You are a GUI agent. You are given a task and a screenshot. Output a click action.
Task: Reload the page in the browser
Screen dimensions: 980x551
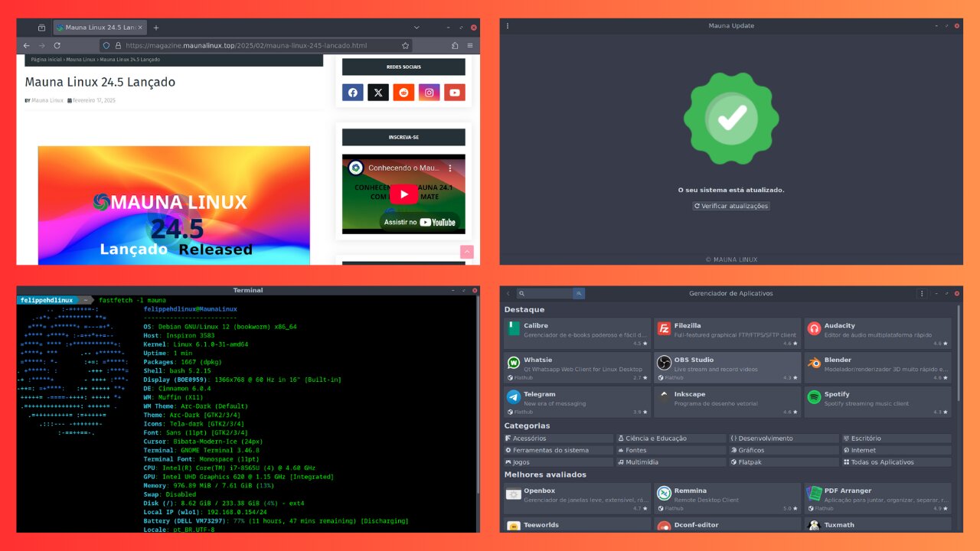[57, 46]
